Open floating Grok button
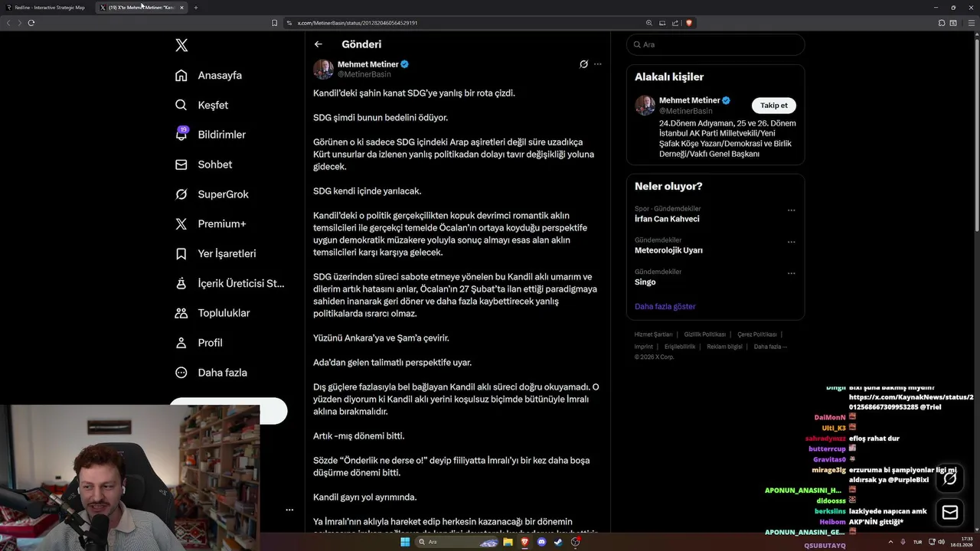The image size is (980, 551). (950, 478)
